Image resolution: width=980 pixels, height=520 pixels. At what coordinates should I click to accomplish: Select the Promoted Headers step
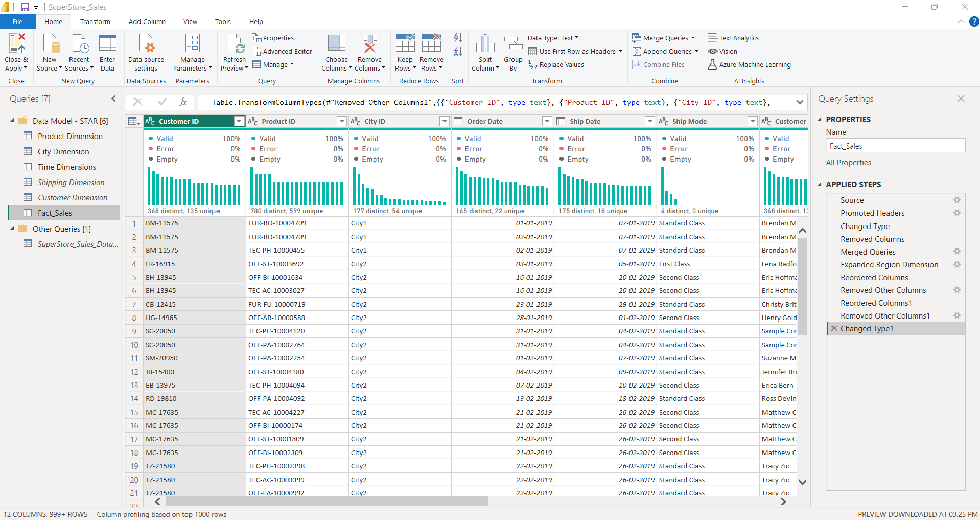pos(872,213)
